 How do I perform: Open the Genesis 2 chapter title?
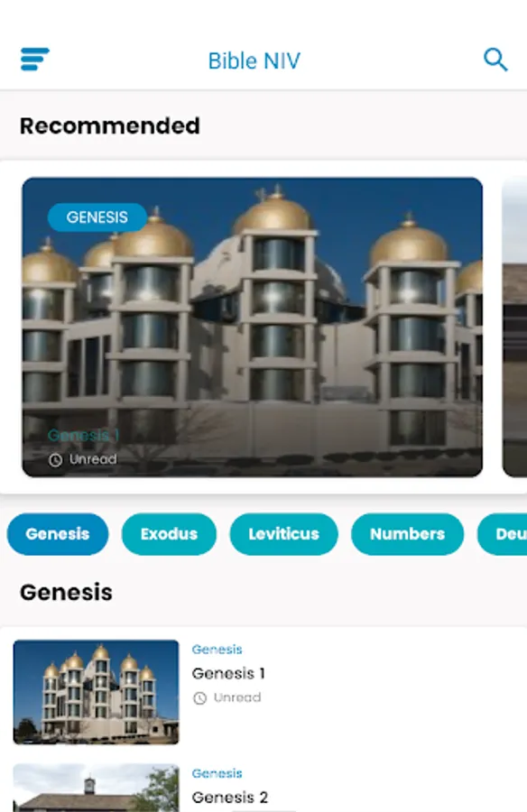229,797
